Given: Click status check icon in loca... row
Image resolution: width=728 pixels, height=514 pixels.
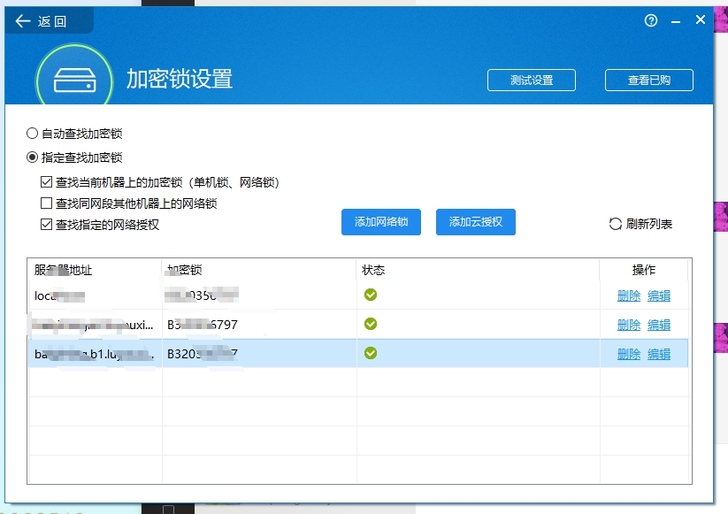Looking at the screenshot, I should click(370, 295).
